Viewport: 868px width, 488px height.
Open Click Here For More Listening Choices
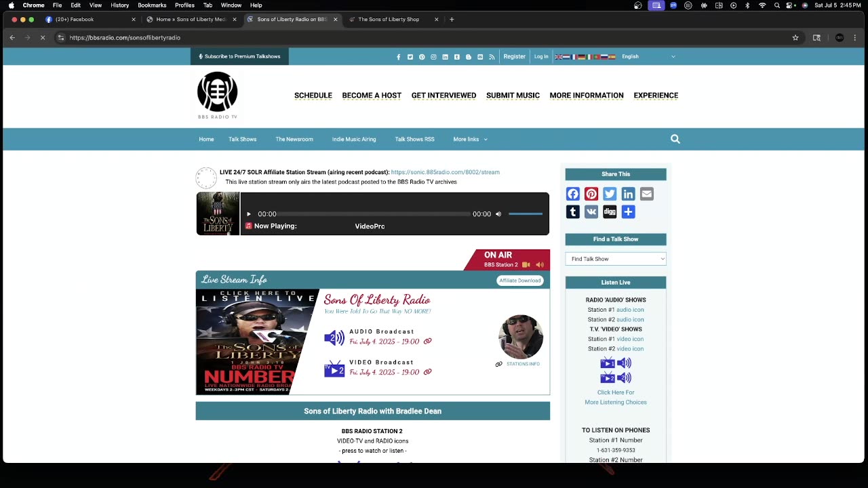coord(616,397)
